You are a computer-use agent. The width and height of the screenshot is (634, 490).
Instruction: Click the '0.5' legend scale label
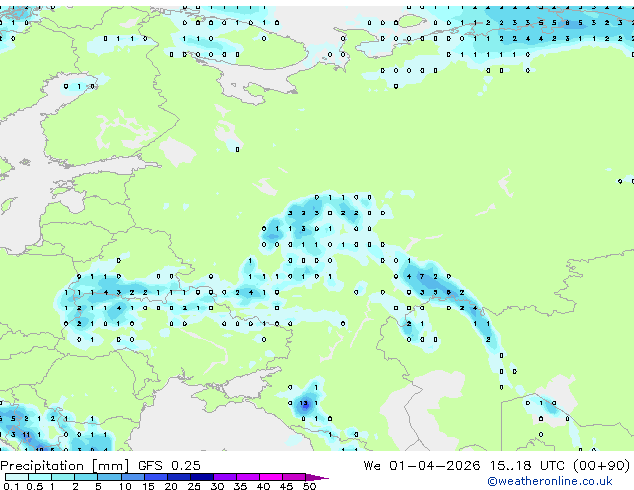point(35,486)
